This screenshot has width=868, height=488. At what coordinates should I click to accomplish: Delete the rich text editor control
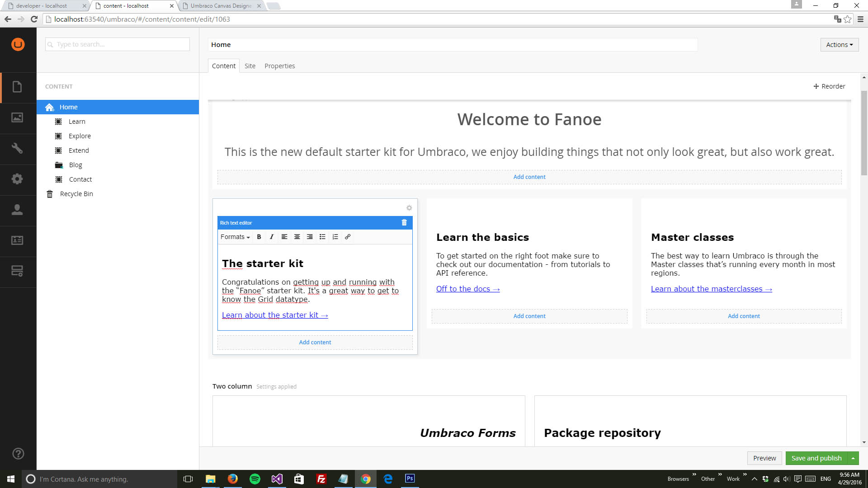404,223
